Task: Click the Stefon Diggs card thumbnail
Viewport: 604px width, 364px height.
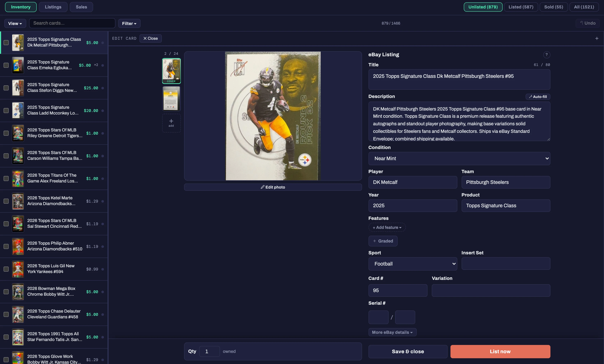Action: (x=18, y=88)
